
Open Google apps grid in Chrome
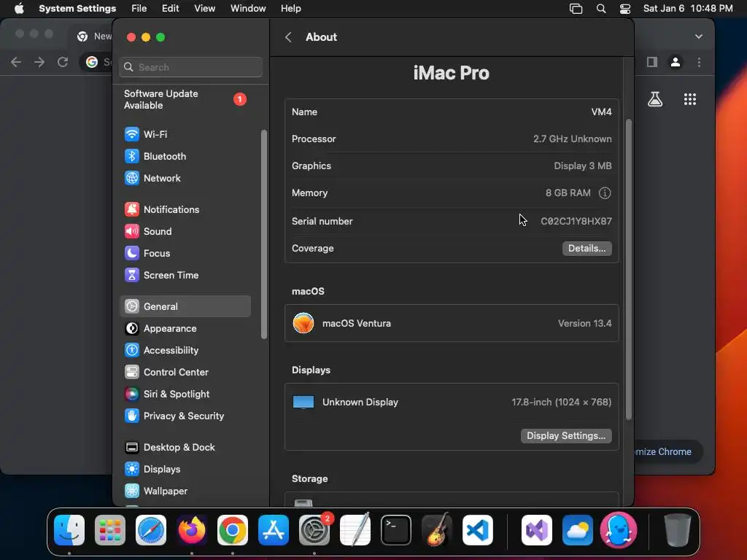pyautogui.click(x=690, y=99)
